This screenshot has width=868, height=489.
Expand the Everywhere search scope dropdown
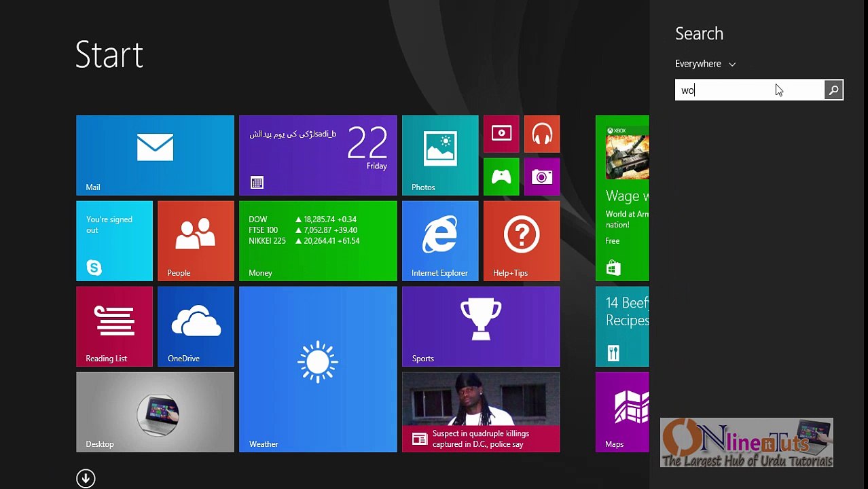click(705, 64)
